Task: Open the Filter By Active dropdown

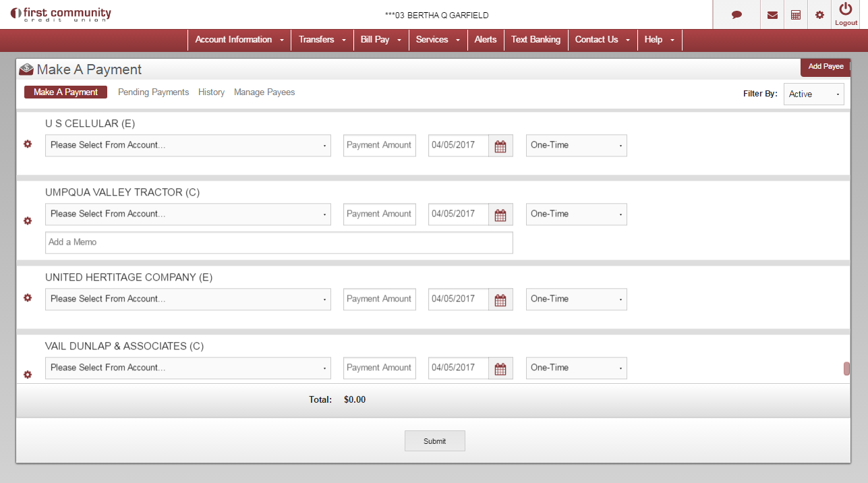Action: point(814,94)
